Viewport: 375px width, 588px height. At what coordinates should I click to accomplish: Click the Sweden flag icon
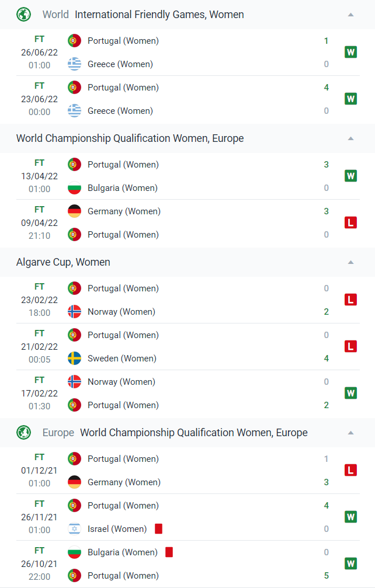pos(74,358)
